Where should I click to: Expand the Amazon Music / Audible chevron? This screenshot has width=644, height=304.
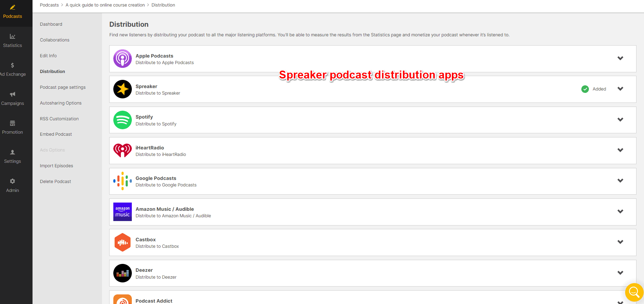(x=620, y=211)
